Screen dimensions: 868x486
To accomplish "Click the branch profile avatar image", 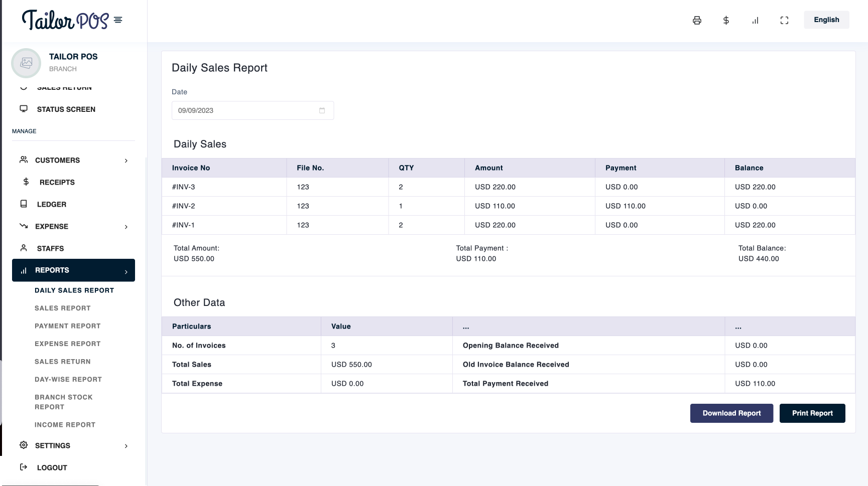I will point(26,63).
